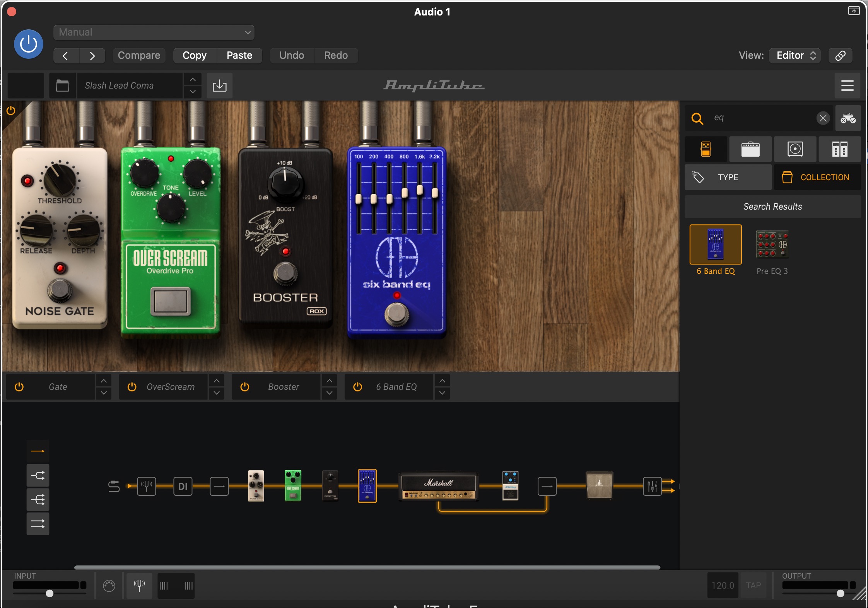Go to previous preset arrow
The image size is (868, 608).
pos(66,56)
